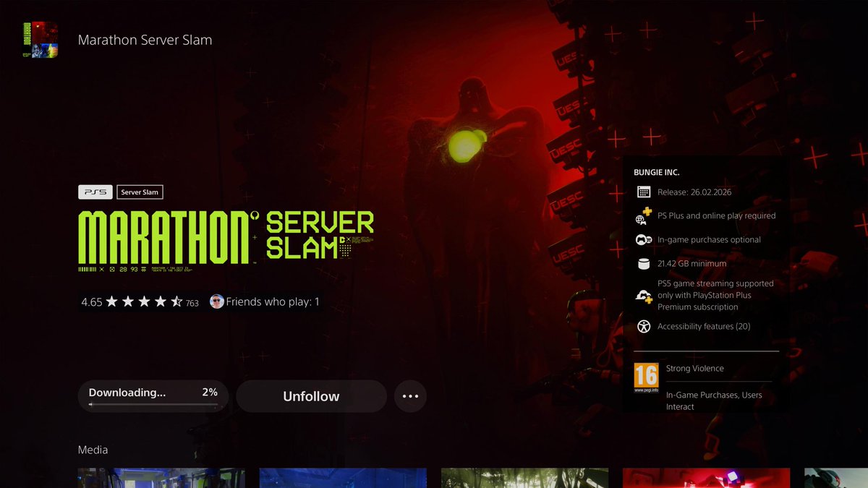
Task: Click the PS Plus online play icon
Action: (x=644, y=216)
